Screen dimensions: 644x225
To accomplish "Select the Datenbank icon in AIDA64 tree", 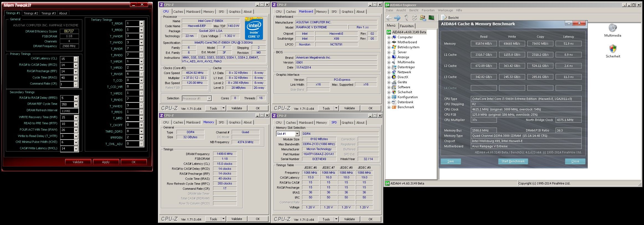I will [394, 102].
